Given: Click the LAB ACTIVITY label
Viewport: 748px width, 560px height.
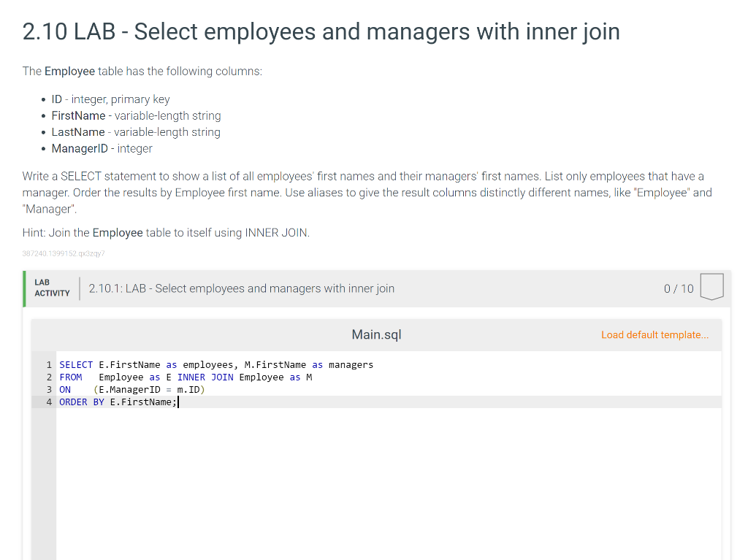Looking at the screenshot, I should coord(52,288).
